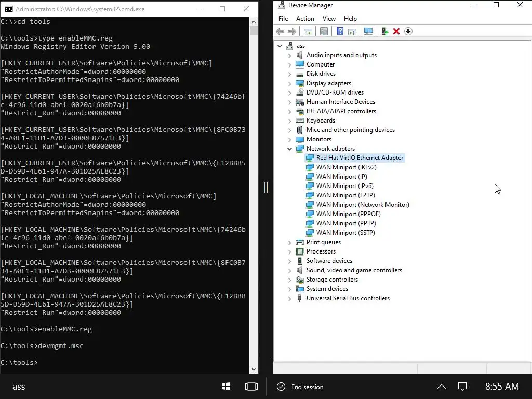This screenshot has height=399, width=532.
Task: Click the cmd scrollbar up arrow
Action: pos(254,22)
